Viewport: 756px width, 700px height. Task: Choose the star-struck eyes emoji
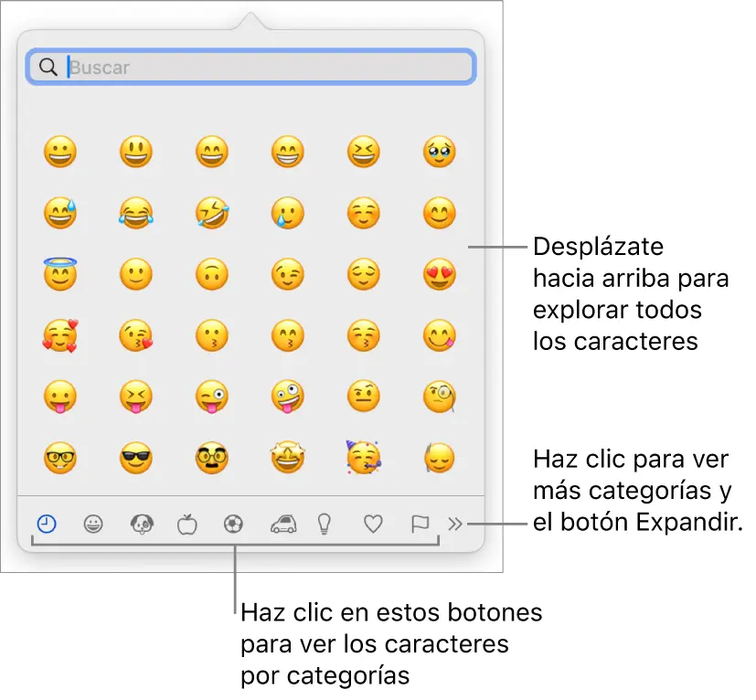click(288, 458)
